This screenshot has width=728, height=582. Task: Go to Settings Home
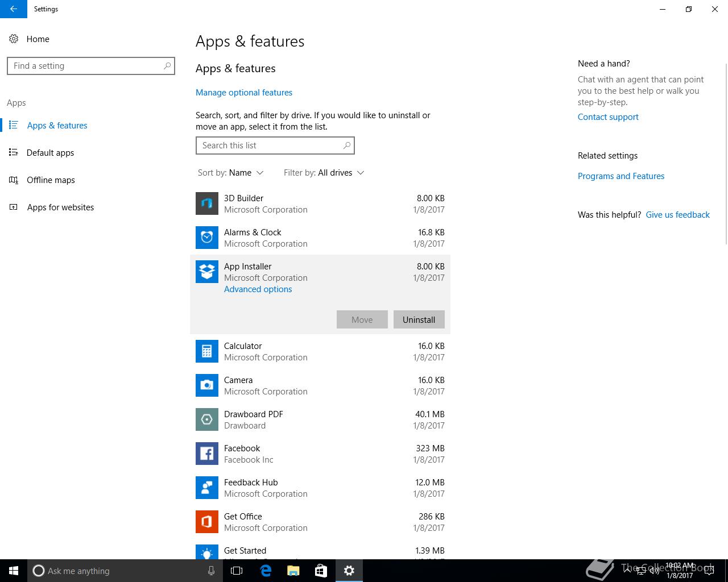pos(38,39)
